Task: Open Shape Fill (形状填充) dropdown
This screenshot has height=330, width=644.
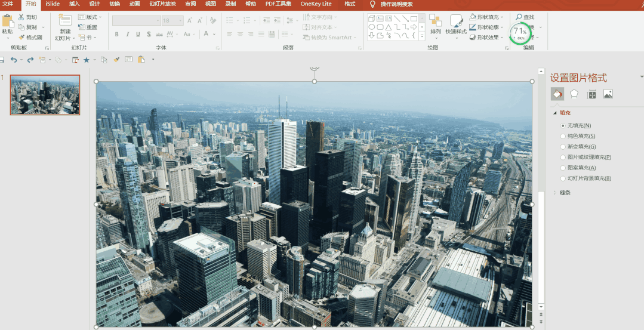Action: (x=486, y=17)
